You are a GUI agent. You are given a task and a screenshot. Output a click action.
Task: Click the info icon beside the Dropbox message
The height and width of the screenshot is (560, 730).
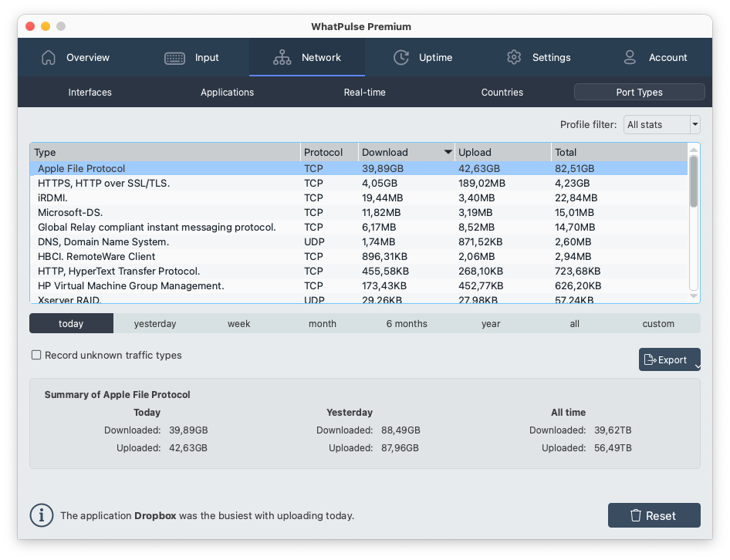(42, 515)
